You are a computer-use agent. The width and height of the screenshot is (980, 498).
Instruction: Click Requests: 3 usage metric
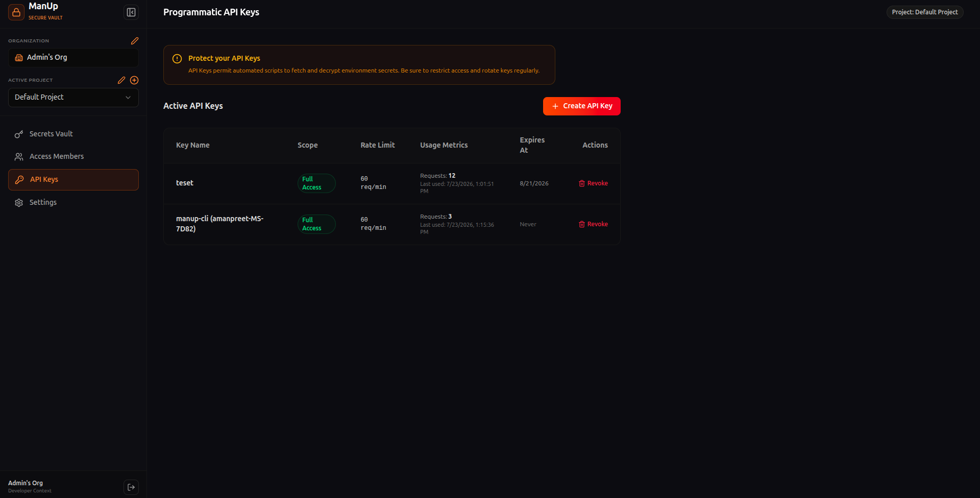tap(436, 217)
